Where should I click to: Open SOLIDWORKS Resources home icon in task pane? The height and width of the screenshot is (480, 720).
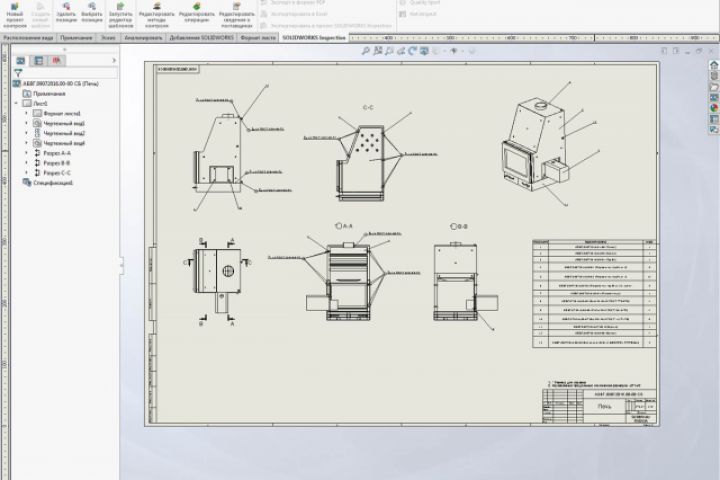pos(714,65)
